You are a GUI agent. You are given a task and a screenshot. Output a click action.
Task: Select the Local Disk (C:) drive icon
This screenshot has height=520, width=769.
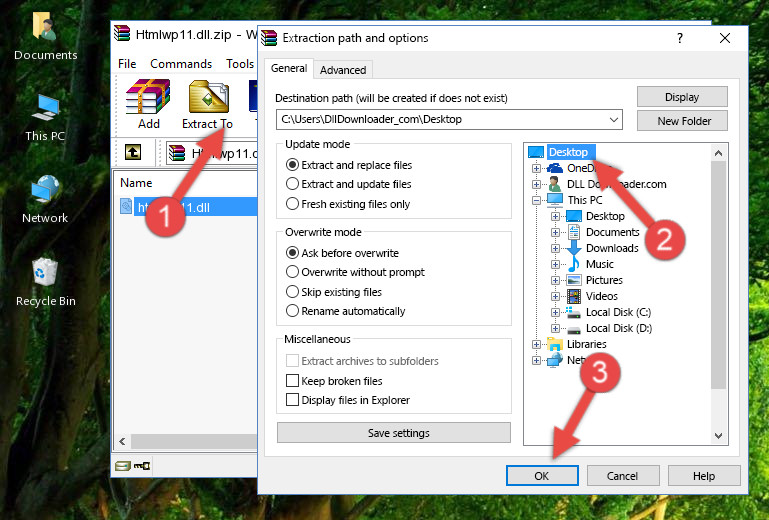pyautogui.click(x=573, y=312)
